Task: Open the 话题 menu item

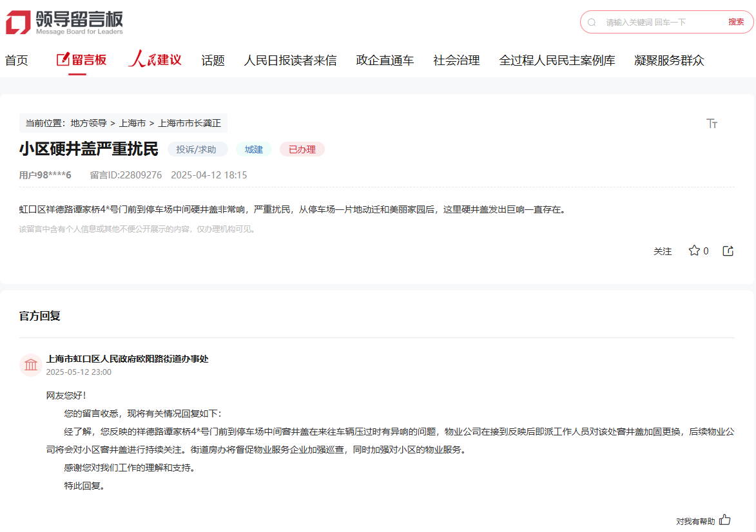Action: tap(213, 61)
